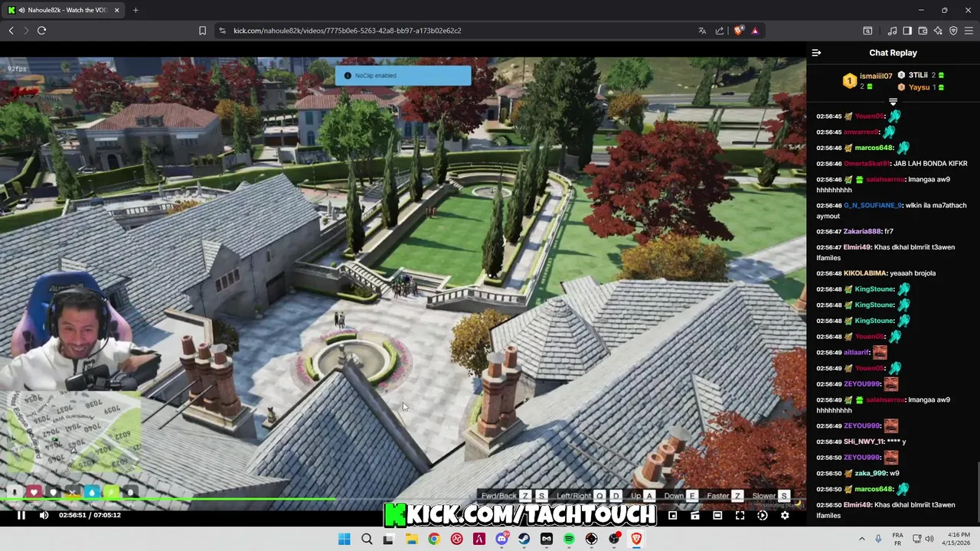
Task: Expand the gift leaderboard arrow
Action: tap(893, 102)
